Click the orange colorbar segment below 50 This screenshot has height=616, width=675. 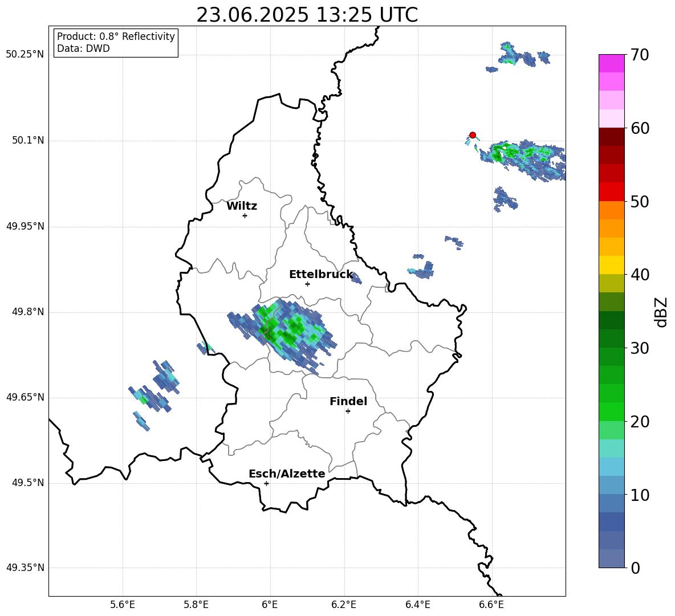point(612,210)
